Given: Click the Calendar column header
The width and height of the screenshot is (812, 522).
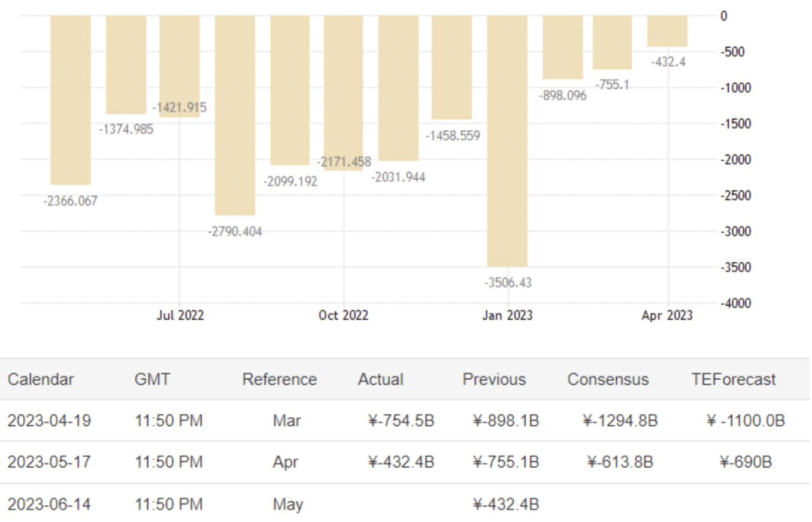Looking at the screenshot, I should (41, 380).
